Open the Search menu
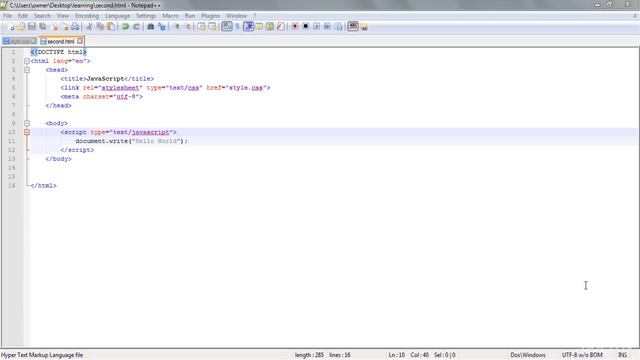Image resolution: width=640 pixels, height=360 pixels. point(42,16)
